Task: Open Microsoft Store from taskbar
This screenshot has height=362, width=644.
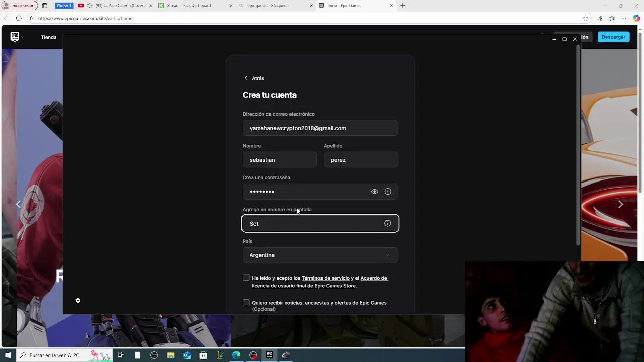Action: click(x=203, y=355)
